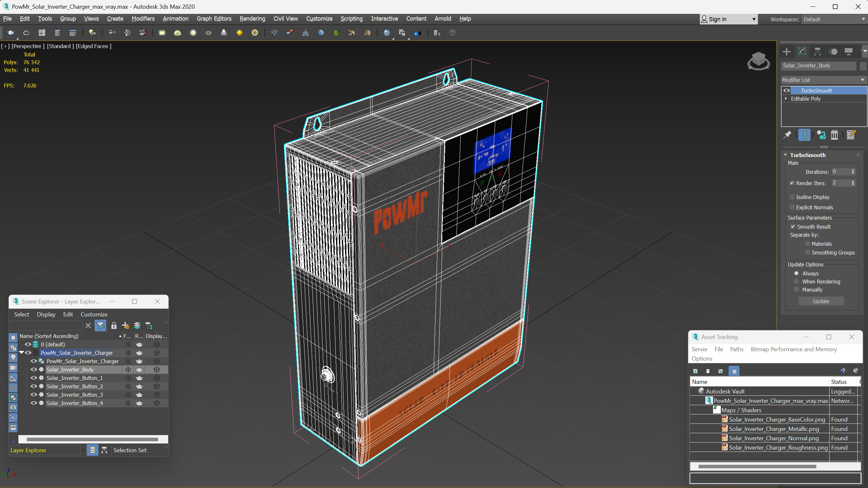Select the V-Ray dome light icon

tap(177, 33)
